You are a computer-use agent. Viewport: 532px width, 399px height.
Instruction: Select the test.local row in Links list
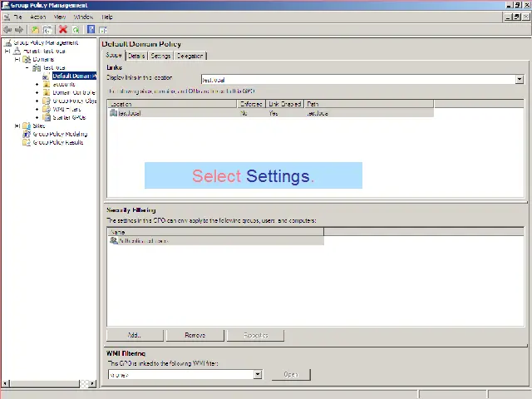(129, 113)
